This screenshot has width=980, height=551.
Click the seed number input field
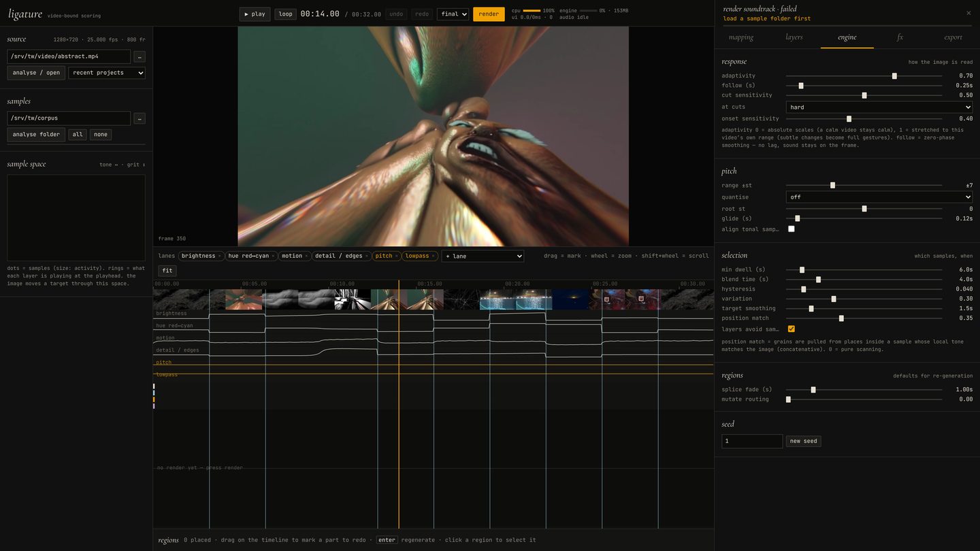(x=752, y=441)
